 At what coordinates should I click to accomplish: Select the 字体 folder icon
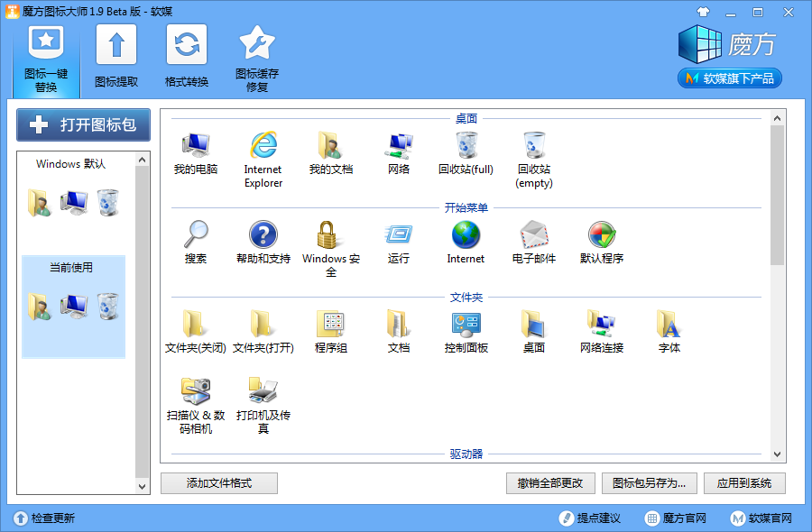[x=669, y=332]
